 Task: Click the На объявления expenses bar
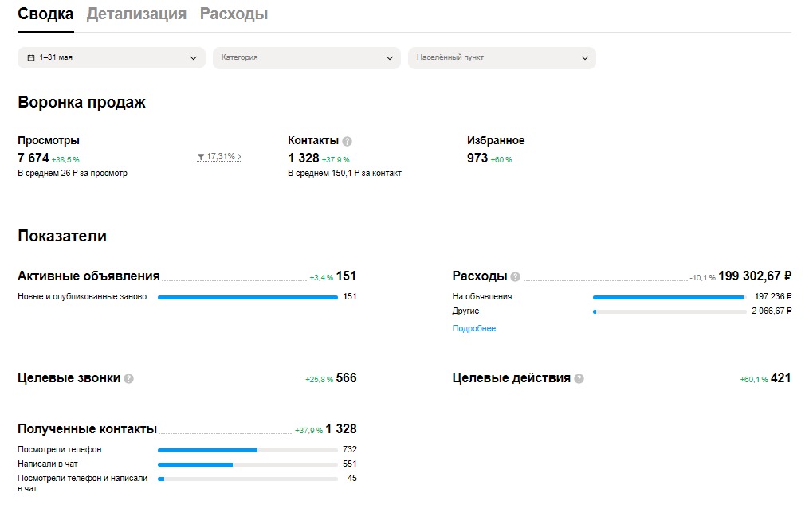click(x=669, y=297)
